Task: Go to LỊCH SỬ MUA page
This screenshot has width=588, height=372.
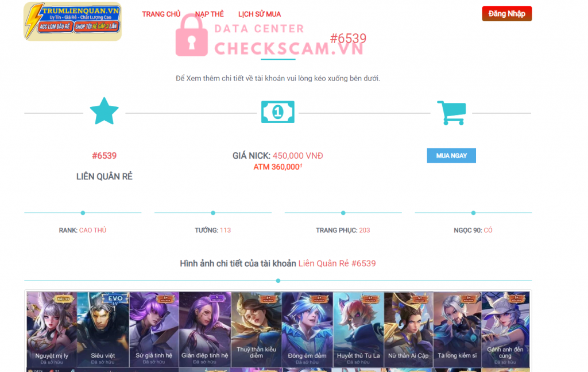Action: coord(260,14)
